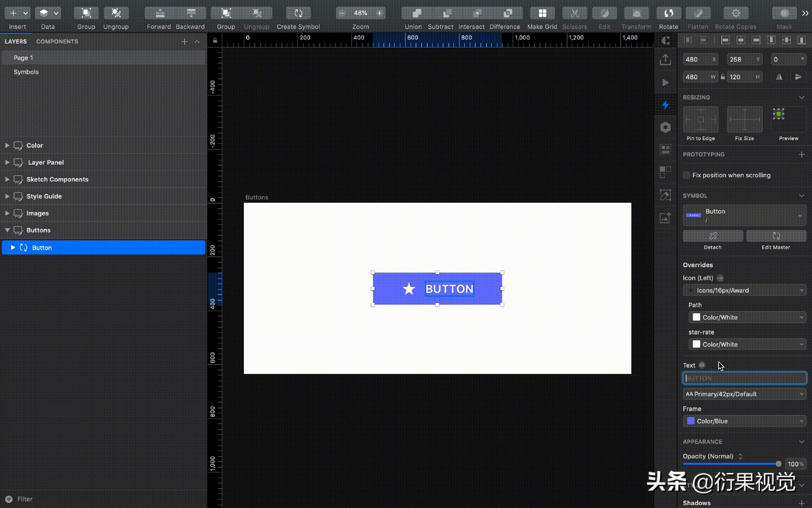
Task: Toggle Fix Size constraints box
Action: [744, 119]
